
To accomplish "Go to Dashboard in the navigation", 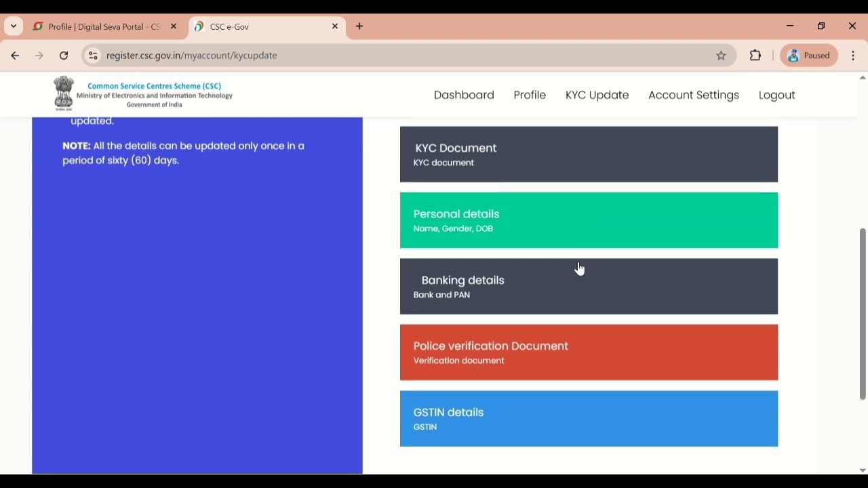I will tap(465, 96).
